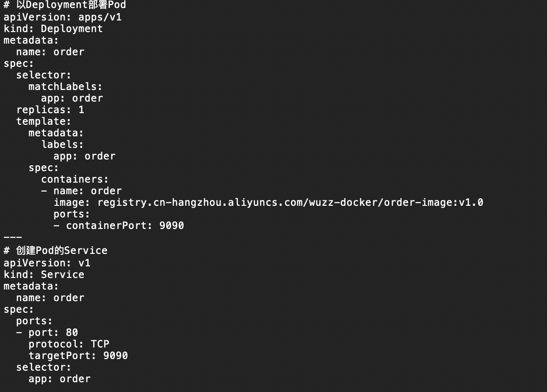Click the Deployment comment line at top
This screenshot has height=392, width=547.
click(x=65, y=5)
